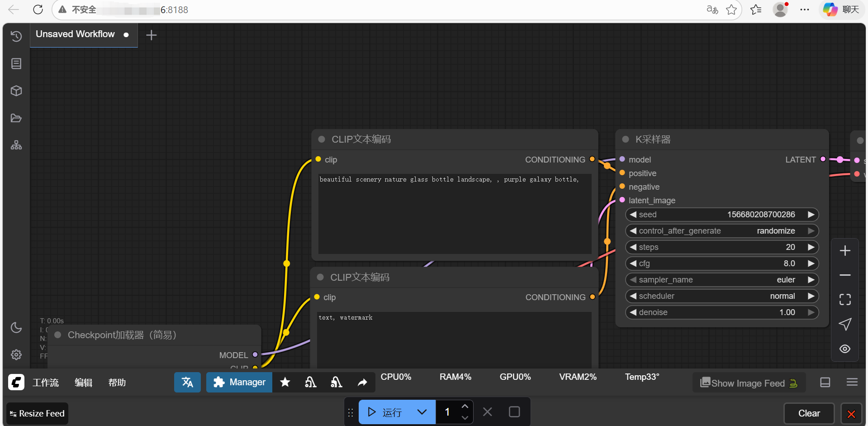
Task: Click the Manager button
Action: coord(239,383)
